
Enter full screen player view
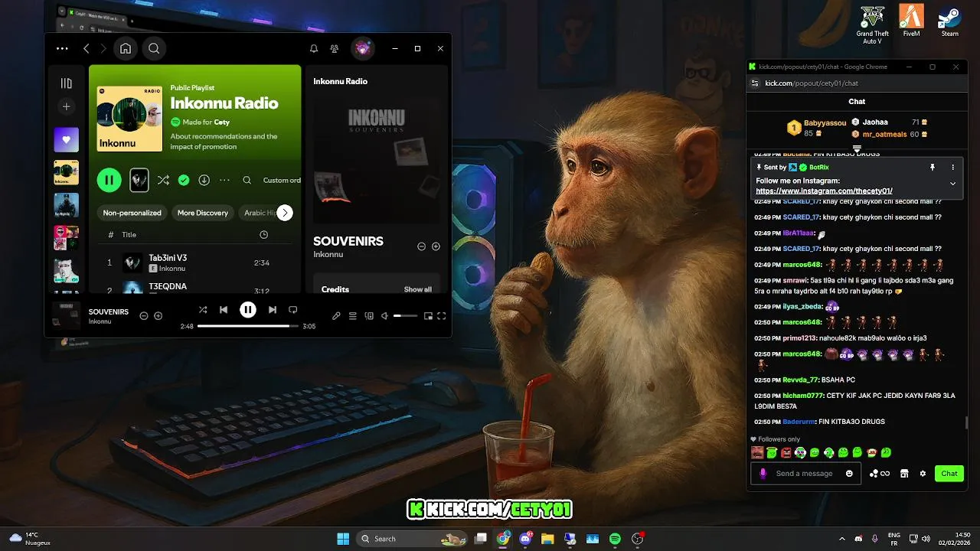click(442, 315)
